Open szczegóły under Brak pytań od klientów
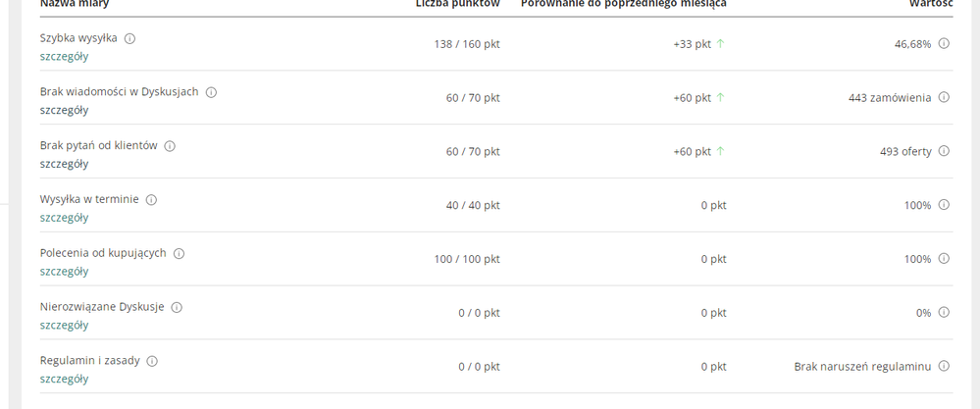Viewport: 980px width, 409px height. click(x=65, y=164)
